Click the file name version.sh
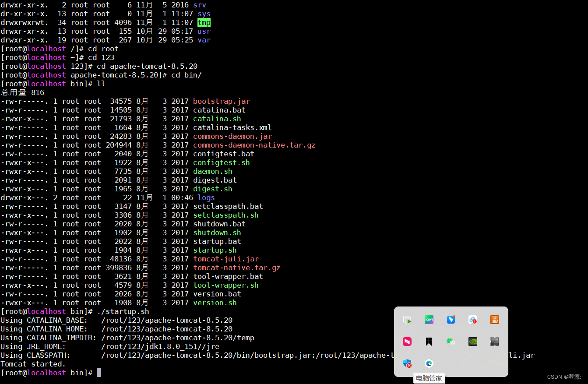The height and width of the screenshot is (384, 588). click(x=215, y=303)
